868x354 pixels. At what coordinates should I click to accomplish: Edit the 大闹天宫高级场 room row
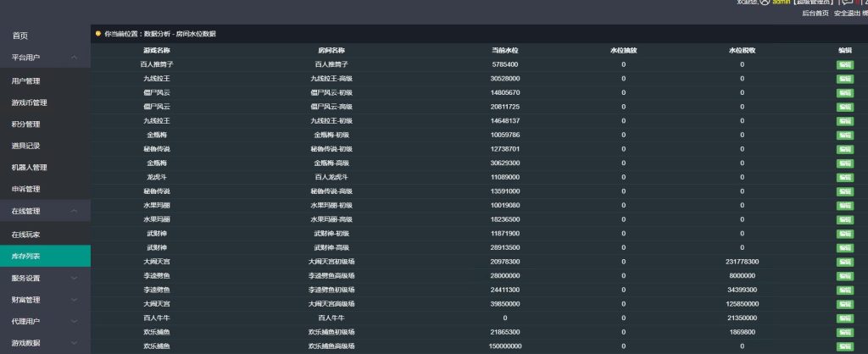pyautogui.click(x=845, y=305)
